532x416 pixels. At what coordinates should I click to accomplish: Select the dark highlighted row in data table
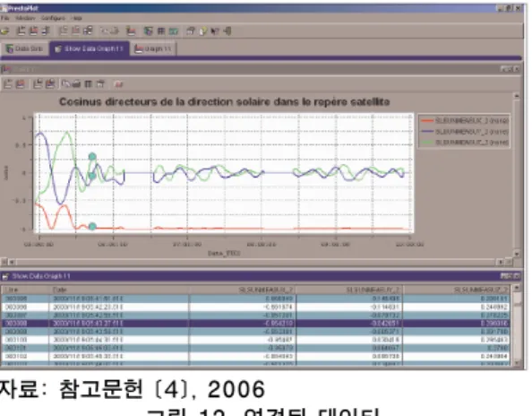coord(255,323)
